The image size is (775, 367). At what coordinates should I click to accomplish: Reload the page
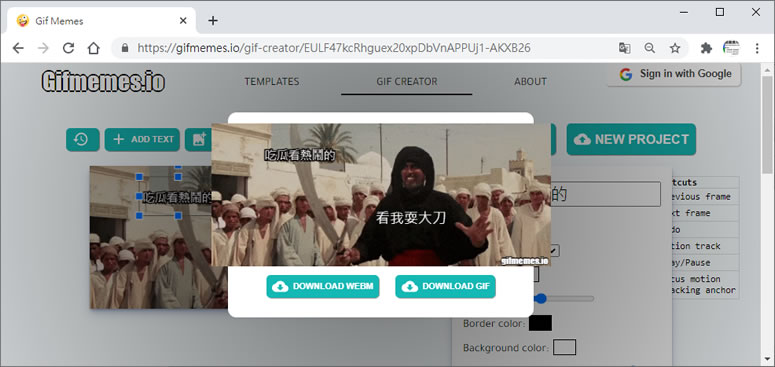pyautogui.click(x=68, y=48)
